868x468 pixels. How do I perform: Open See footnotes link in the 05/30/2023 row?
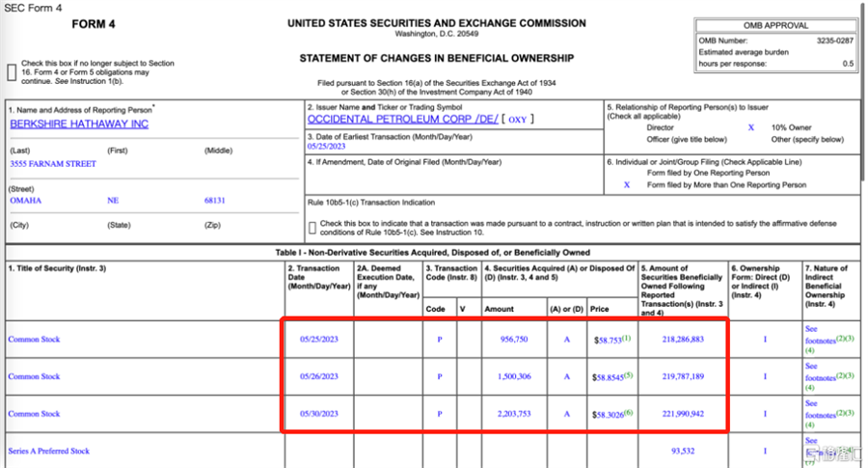821,409
